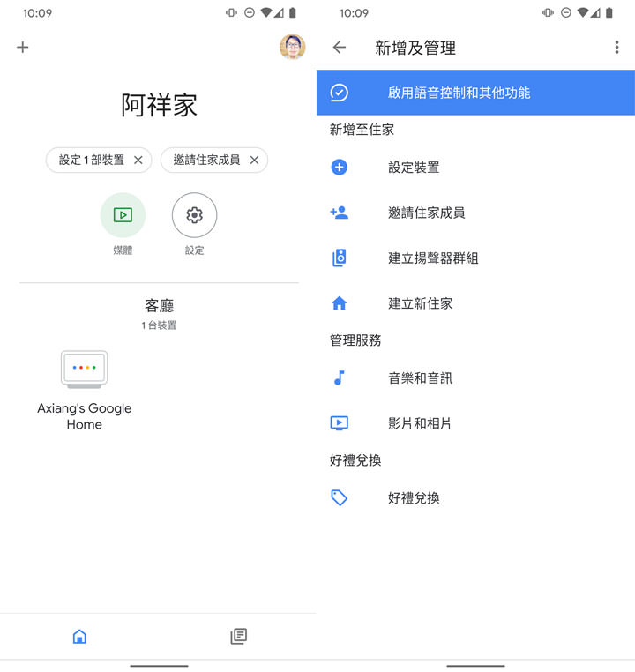Dismiss the 邀請住家成員 chip
This screenshot has width=635, height=672.
click(x=254, y=161)
